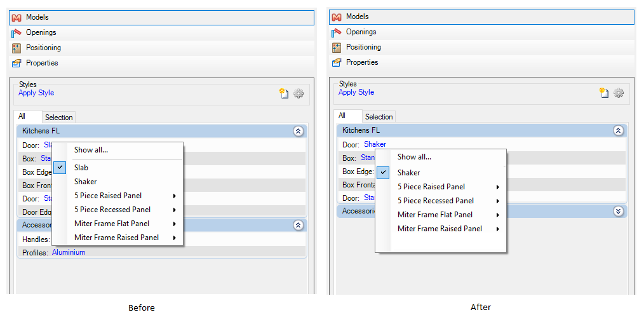The image size is (644, 324).
Task: Open Properties section in Before panel
Action: pyautogui.click(x=161, y=64)
